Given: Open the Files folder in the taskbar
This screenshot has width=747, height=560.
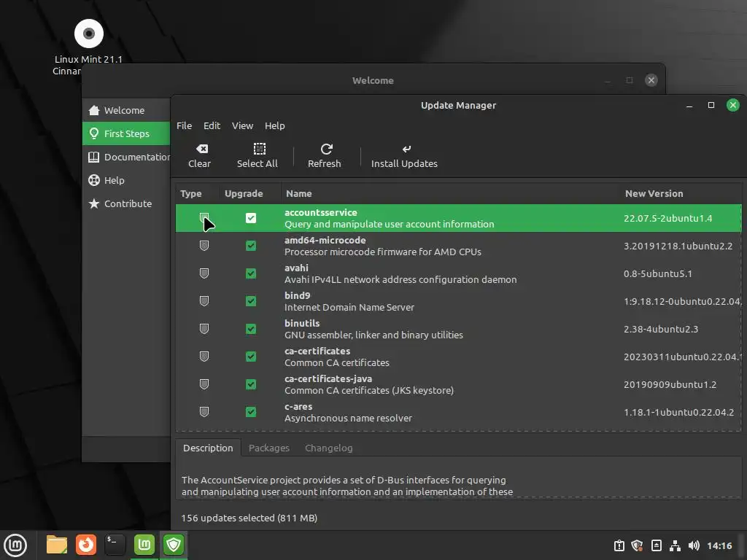Looking at the screenshot, I should [x=57, y=545].
